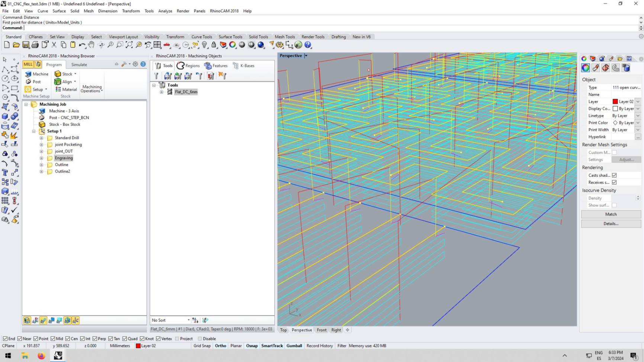Click the Cut scissors icon
The width and height of the screenshot is (644, 362).
[54, 45]
